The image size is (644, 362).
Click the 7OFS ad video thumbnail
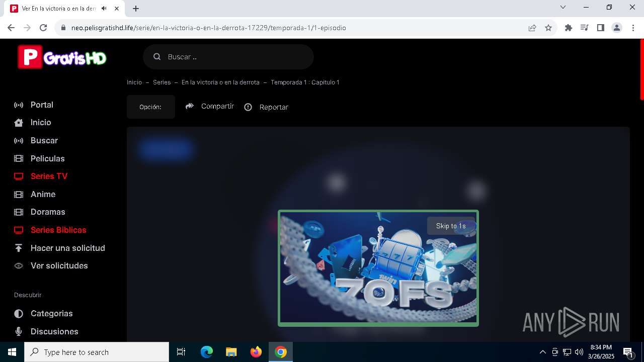(378, 268)
